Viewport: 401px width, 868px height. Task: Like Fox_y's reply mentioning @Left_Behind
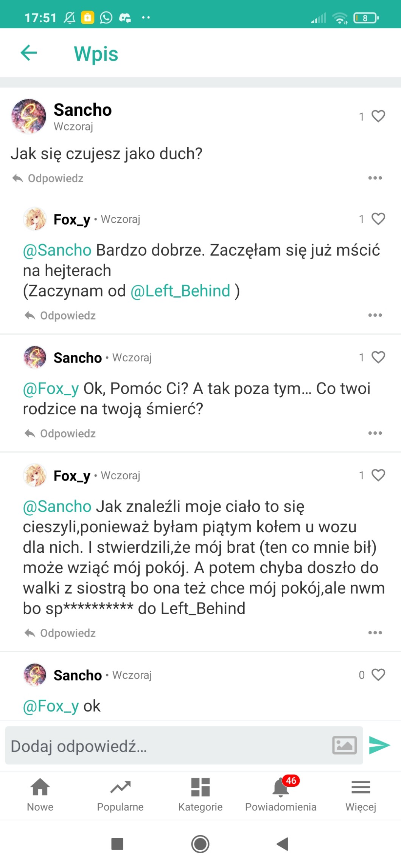tap(378, 219)
